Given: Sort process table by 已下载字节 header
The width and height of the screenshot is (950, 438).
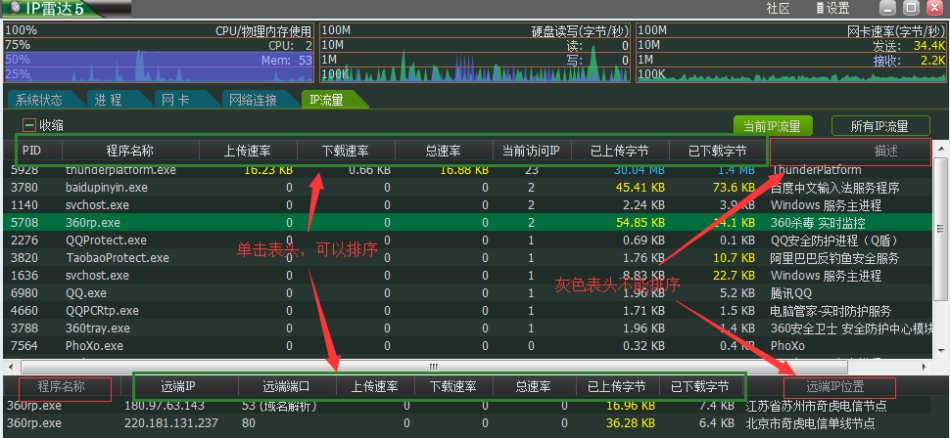Looking at the screenshot, I should (x=718, y=151).
